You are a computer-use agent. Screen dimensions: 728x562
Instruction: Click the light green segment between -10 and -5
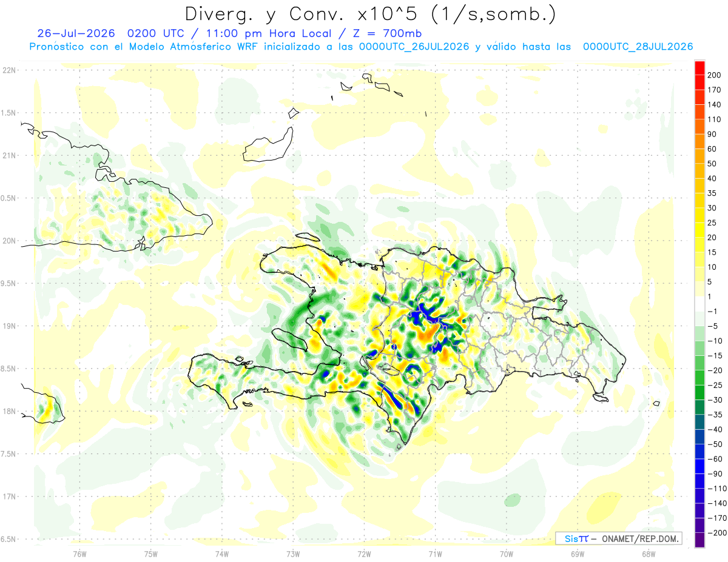(x=700, y=333)
